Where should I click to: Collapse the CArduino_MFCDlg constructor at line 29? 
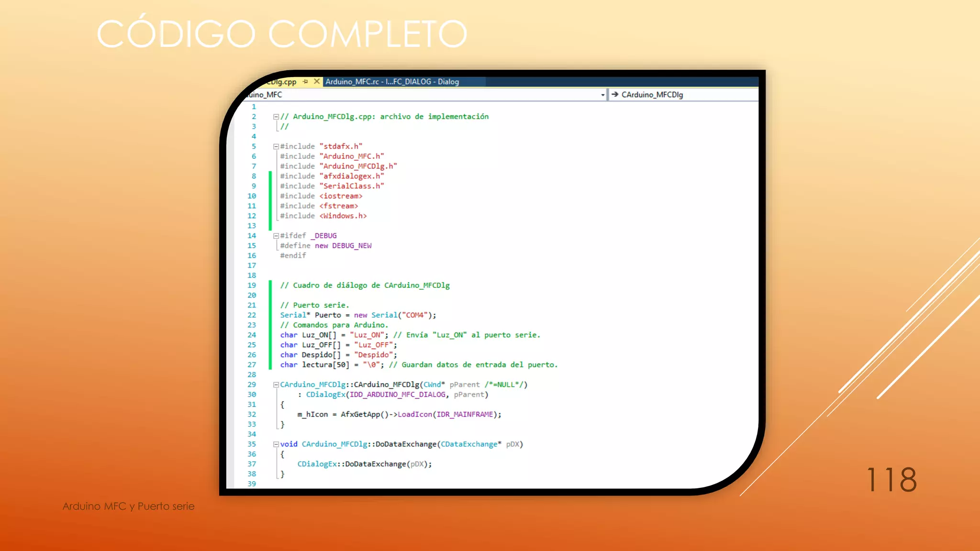coord(276,385)
